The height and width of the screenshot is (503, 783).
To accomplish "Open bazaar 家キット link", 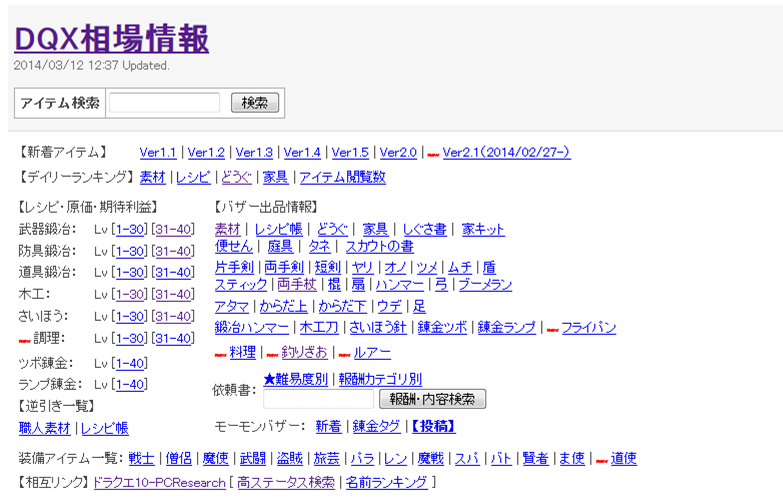I will (x=483, y=229).
